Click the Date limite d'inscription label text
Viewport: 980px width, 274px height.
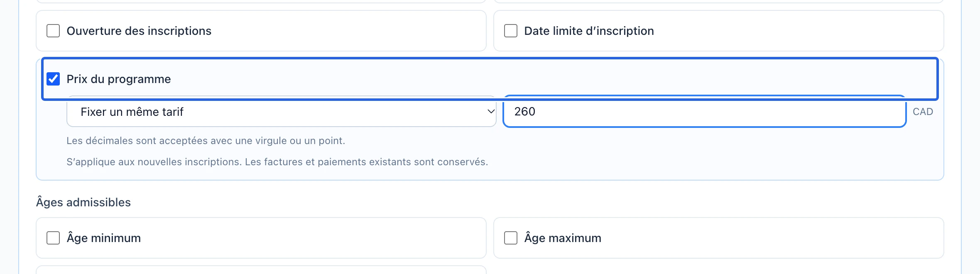[x=589, y=31]
